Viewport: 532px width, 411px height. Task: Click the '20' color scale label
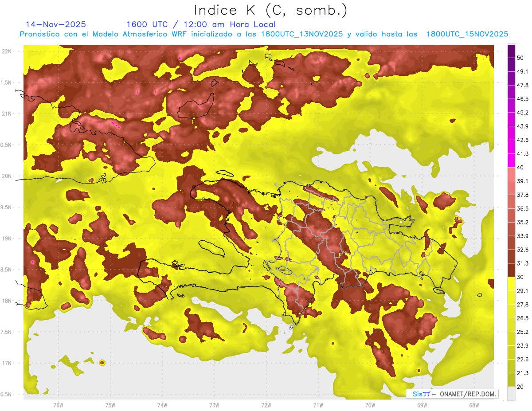[520, 387]
